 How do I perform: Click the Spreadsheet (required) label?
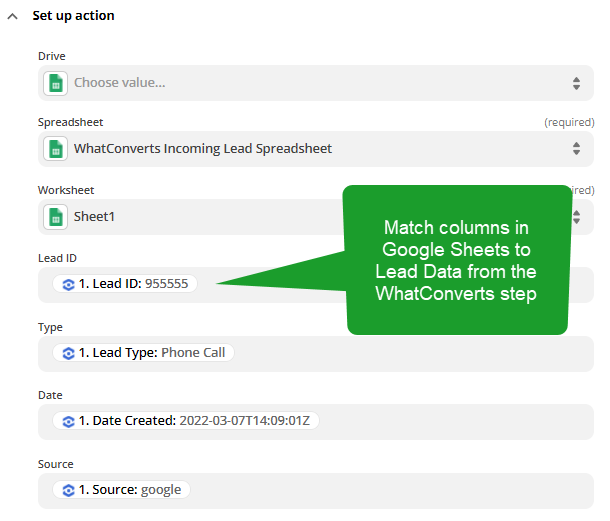tap(569, 123)
